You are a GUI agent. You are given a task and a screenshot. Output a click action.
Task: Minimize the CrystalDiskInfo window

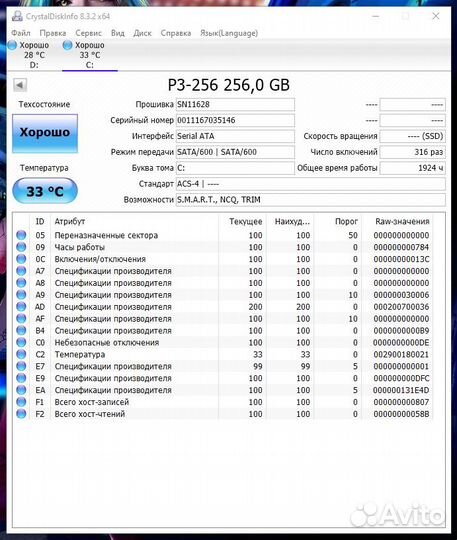(375, 16)
